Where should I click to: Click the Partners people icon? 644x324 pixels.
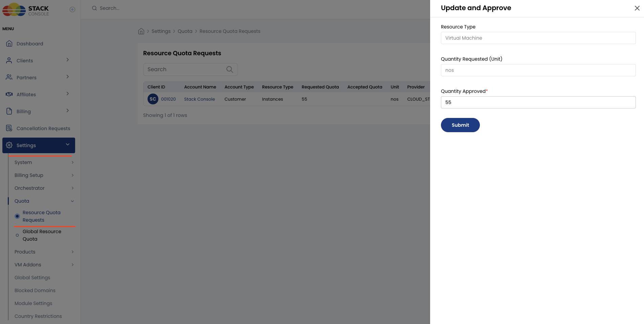9,78
